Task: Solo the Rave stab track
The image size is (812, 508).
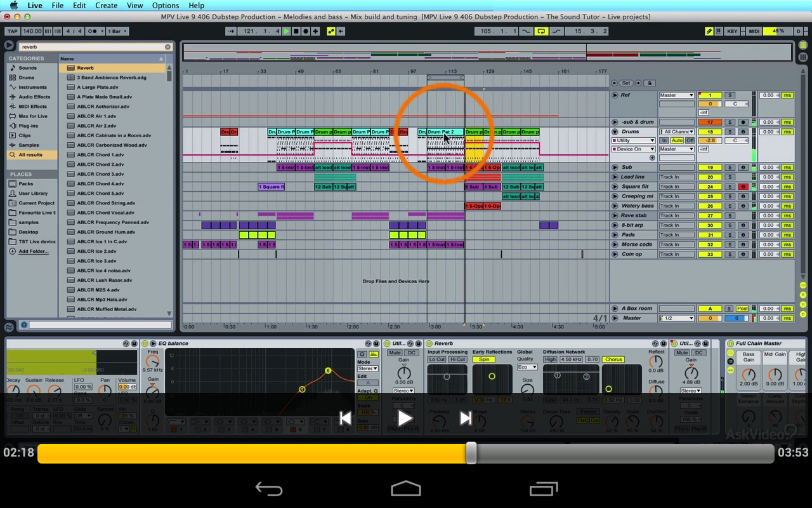Action: point(730,216)
